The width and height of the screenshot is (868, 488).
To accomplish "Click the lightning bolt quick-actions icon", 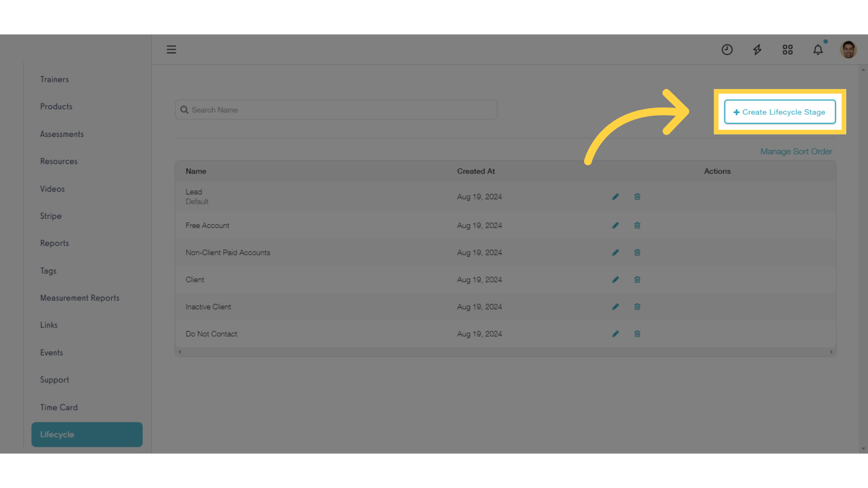I will 757,49.
